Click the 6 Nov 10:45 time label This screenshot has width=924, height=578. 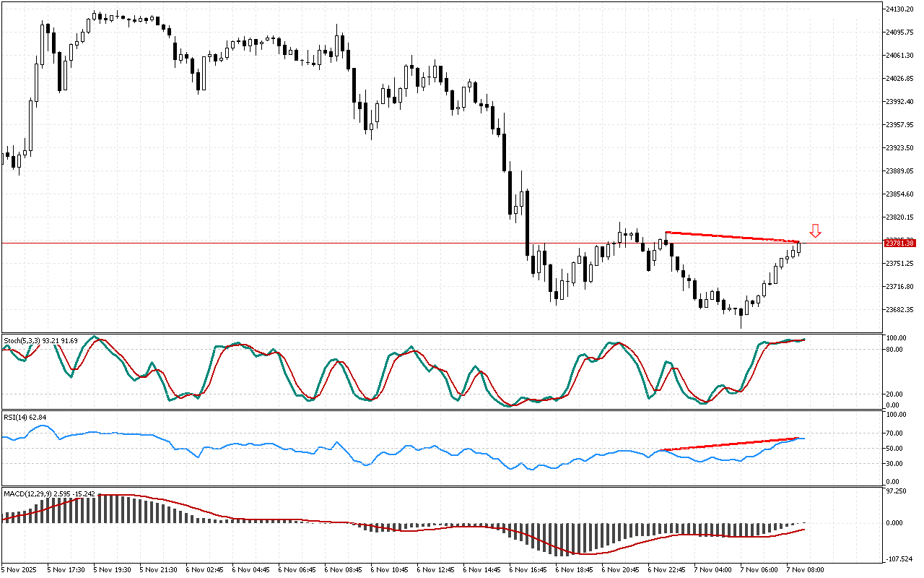388,569
